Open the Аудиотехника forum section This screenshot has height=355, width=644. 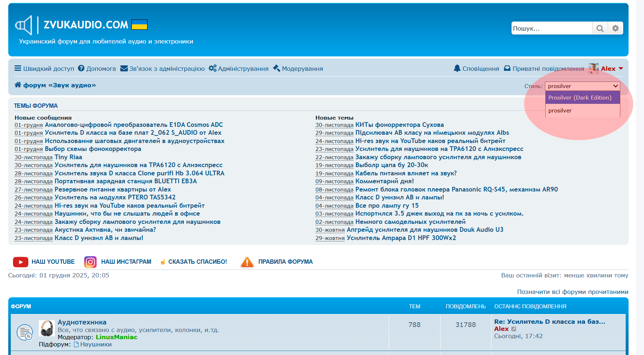(82, 322)
